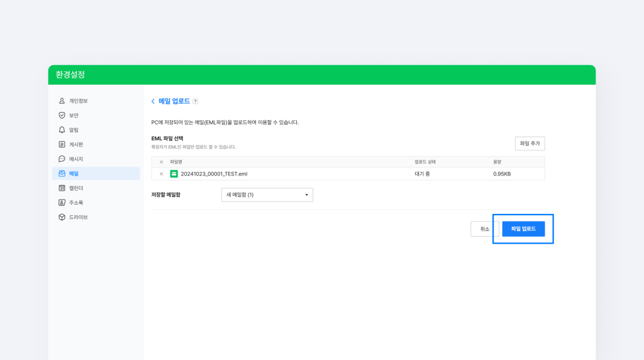Expand the 새 메일함 (1) dropdown
The height and width of the screenshot is (360, 644).
[x=267, y=195]
